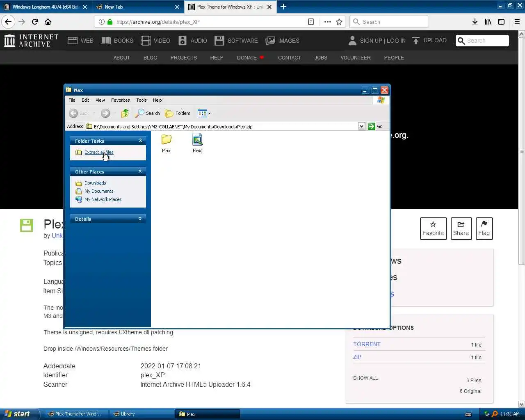Click the Favorite button on item page
Image resolution: width=525 pixels, height=420 pixels.
433,228
